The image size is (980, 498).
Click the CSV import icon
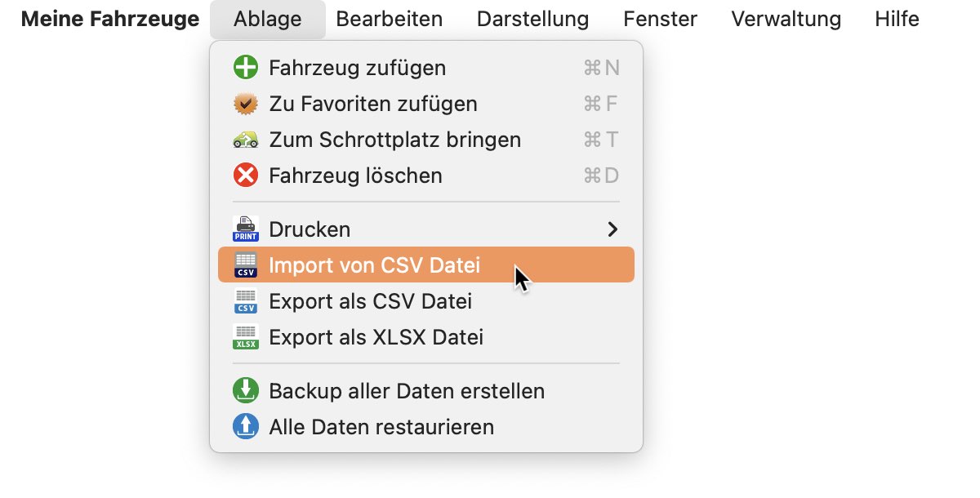click(246, 265)
